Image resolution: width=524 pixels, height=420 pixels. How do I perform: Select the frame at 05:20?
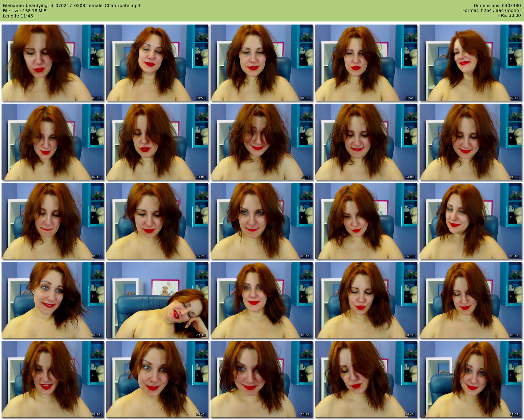point(157,221)
